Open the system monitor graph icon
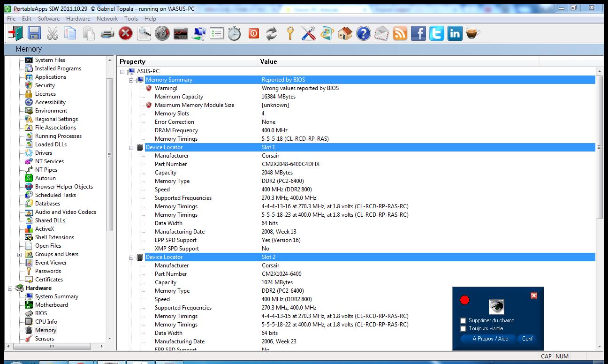 pyautogui.click(x=181, y=33)
